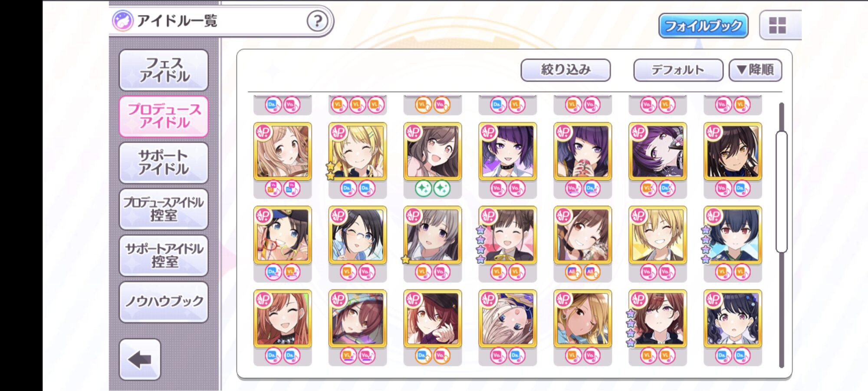Open the ノウハウブック menu
The width and height of the screenshot is (868, 391).
(x=164, y=302)
